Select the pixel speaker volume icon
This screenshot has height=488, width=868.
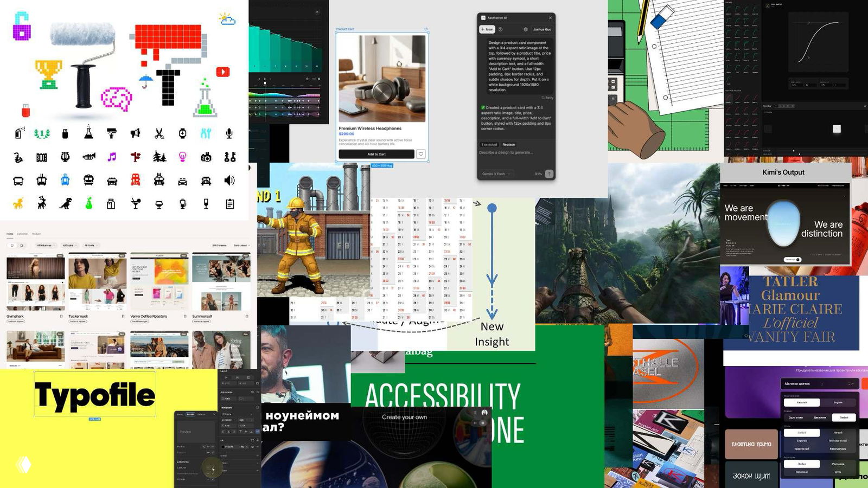pyautogui.click(x=229, y=181)
